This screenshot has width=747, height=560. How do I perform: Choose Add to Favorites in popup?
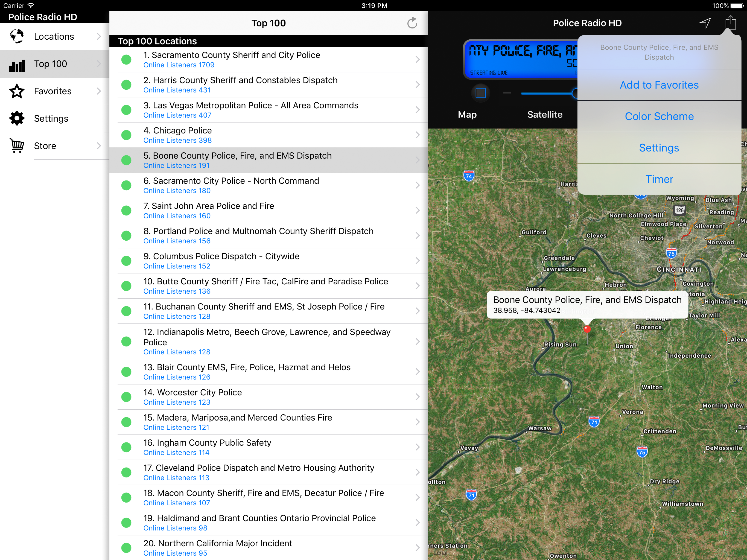[659, 85]
